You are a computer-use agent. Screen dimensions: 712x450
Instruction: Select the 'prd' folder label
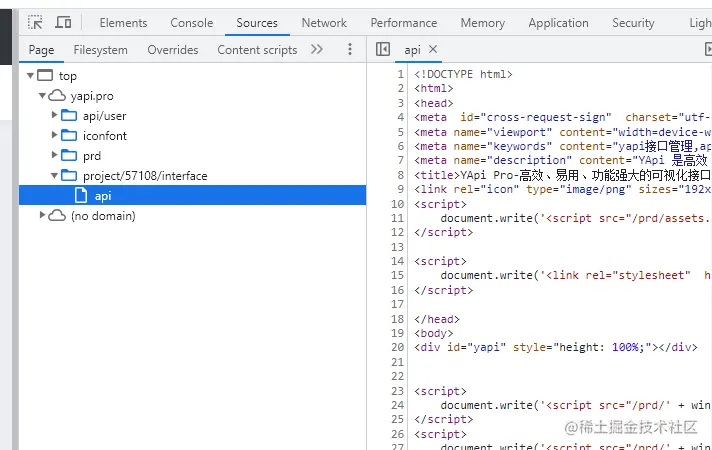(92, 156)
